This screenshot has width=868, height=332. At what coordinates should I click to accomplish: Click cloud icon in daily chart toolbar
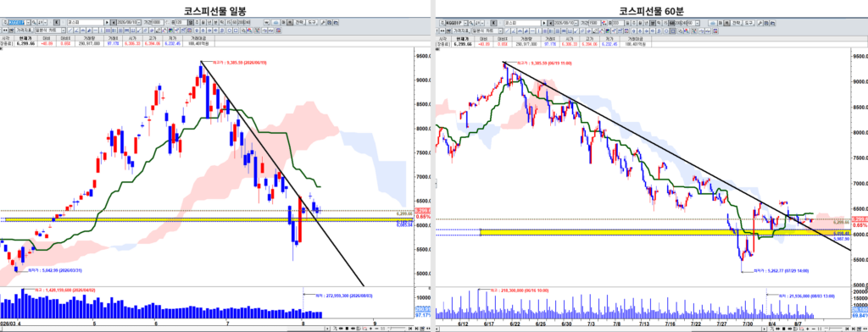pyautogui.click(x=275, y=22)
